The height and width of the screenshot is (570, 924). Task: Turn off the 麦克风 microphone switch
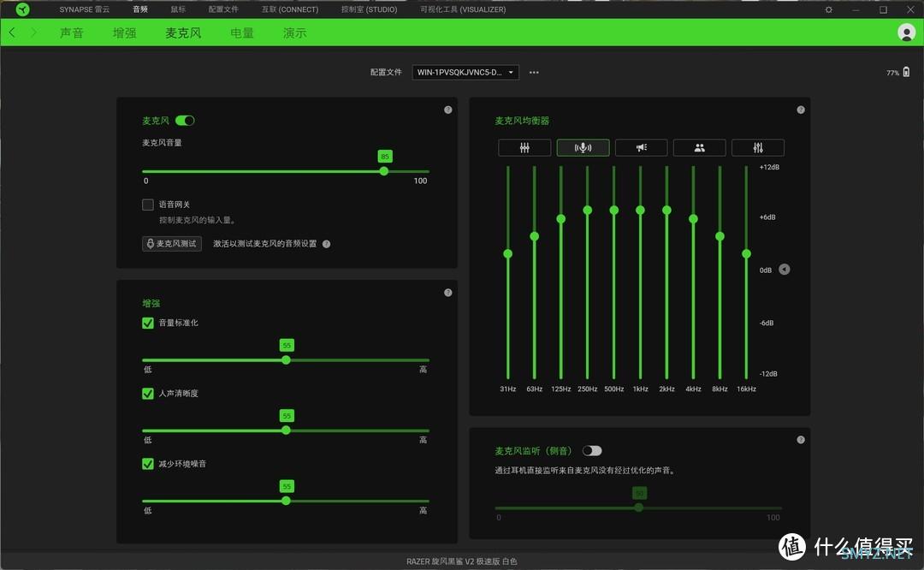pos(185,121)
